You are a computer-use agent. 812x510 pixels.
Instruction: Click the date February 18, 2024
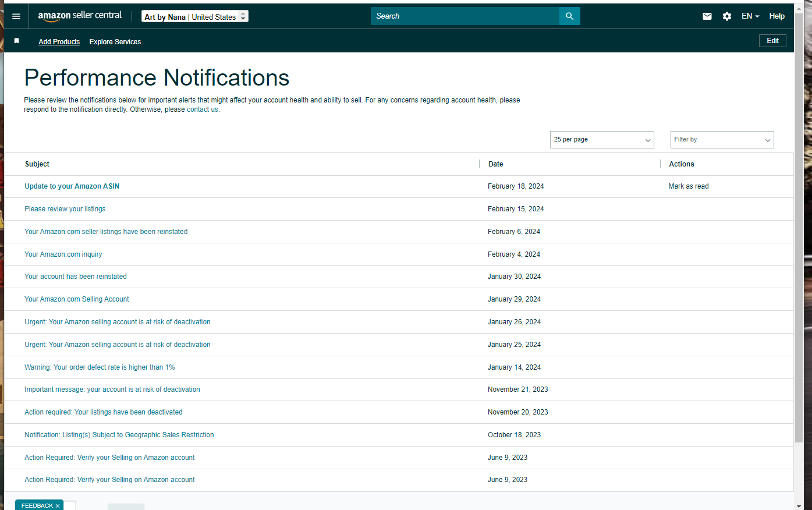516,186
